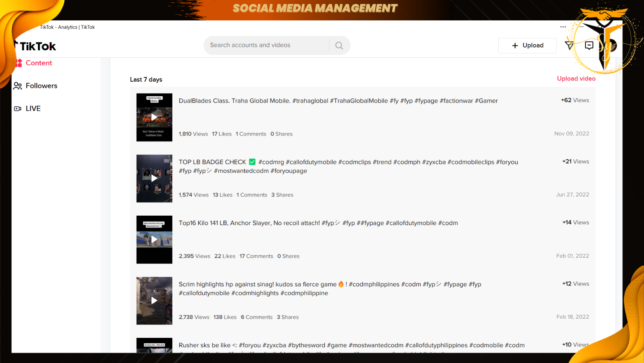Play the Scrim highlights video
Viewport: 644px width, 363px height.
154,301
